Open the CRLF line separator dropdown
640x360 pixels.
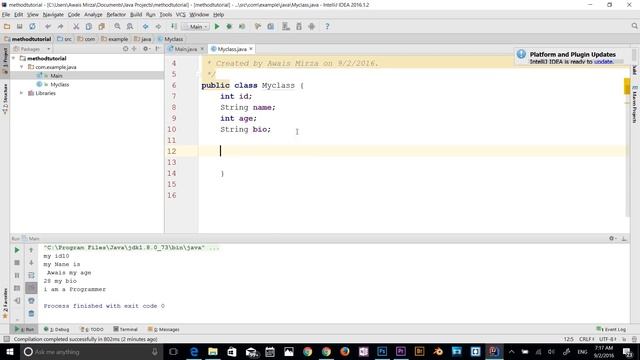(587, 339)
